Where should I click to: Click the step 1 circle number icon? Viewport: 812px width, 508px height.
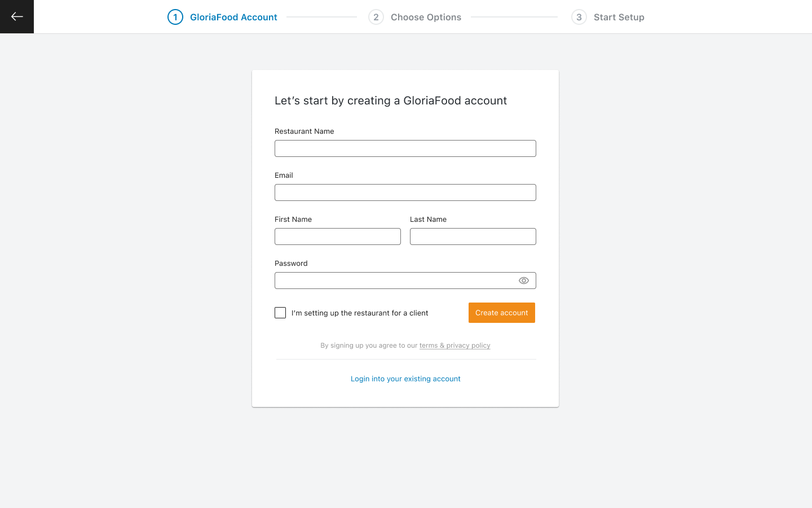(175, 17)
